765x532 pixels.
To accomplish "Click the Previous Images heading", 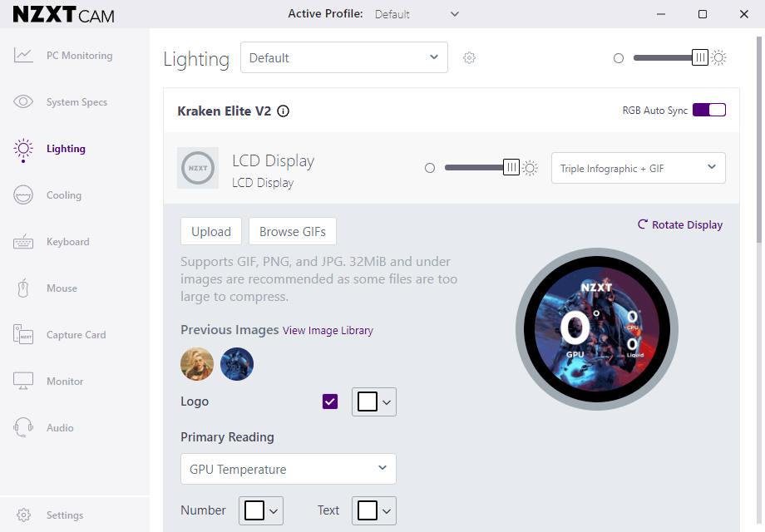I will pos(229,330).
